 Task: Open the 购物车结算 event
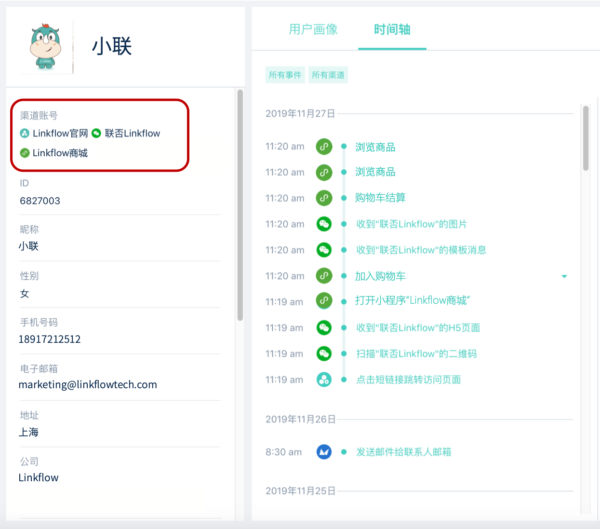coord(380,198)
